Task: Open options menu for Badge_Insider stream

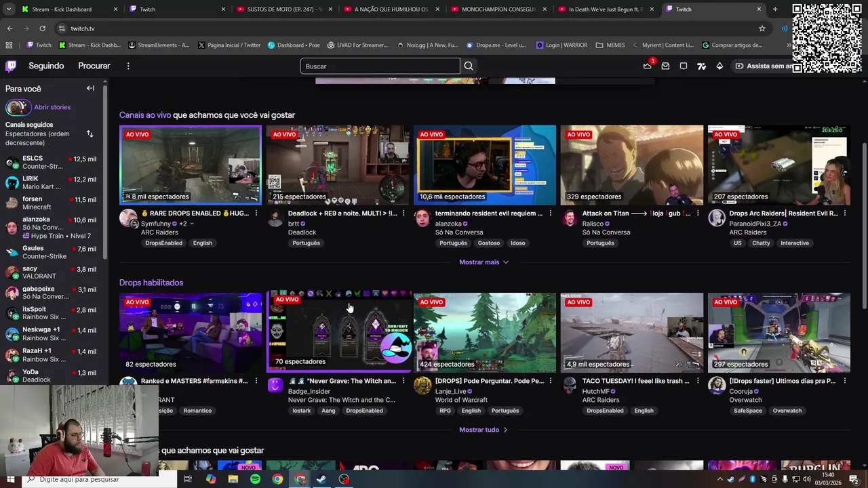Action: pos(403,381)
